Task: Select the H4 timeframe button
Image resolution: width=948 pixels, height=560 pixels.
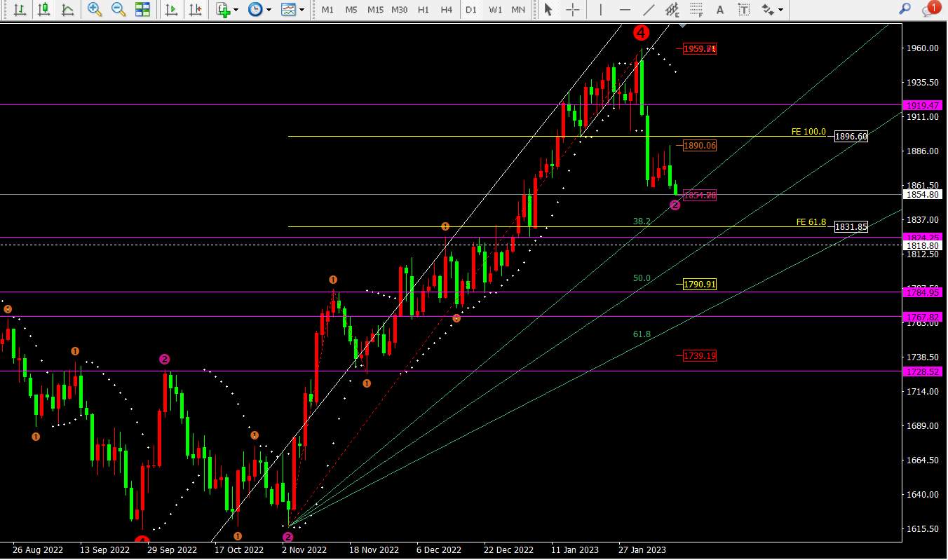Action: [x=447, y=10]
